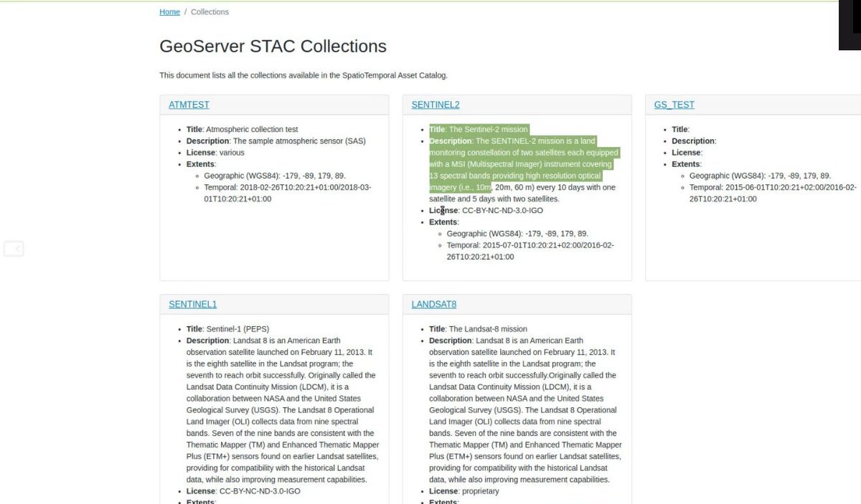Click 'Title: The Sentinel-2 mission' text
The width and height of the screenshot is (861, 504).
click(479, 130)
